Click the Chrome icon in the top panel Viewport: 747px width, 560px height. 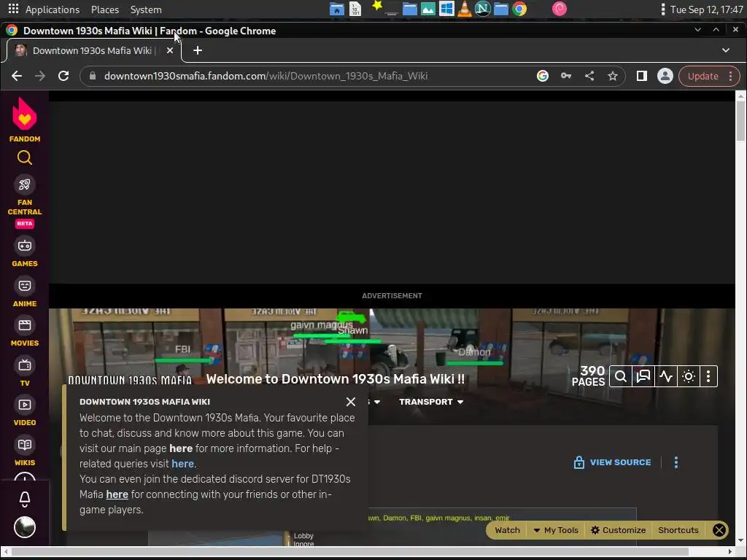(x=519, y=9)
